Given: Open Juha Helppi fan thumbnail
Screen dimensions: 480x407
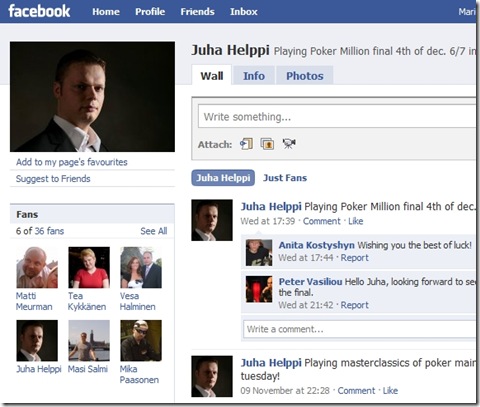Looking at the screenshot, I should click(37, 340).
